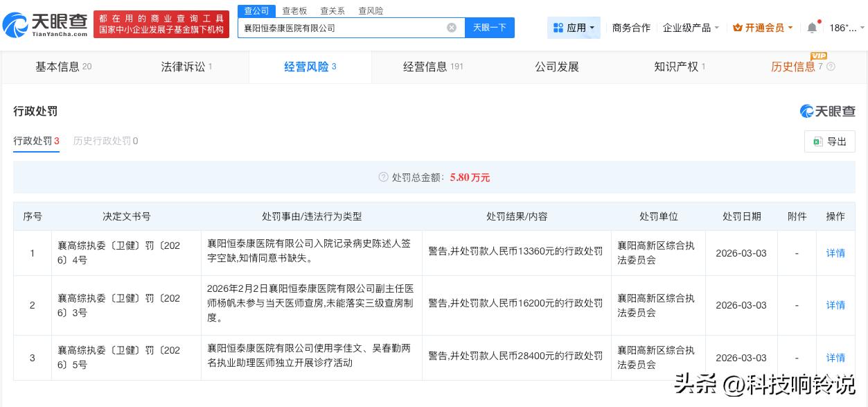Select the 查公司 search tab
The image size is (868, 407).
256,11
